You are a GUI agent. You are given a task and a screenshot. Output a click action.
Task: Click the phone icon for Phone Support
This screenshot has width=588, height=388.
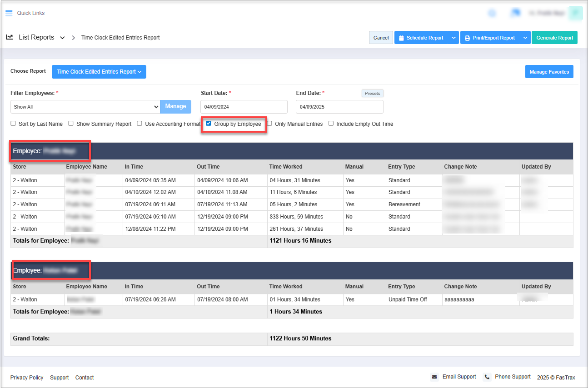click(x=487, y=377)
